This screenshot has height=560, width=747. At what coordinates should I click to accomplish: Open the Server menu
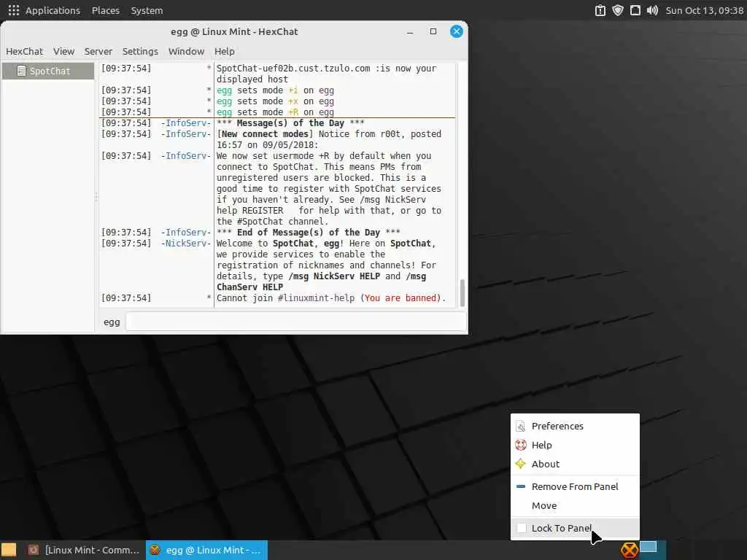98,52
